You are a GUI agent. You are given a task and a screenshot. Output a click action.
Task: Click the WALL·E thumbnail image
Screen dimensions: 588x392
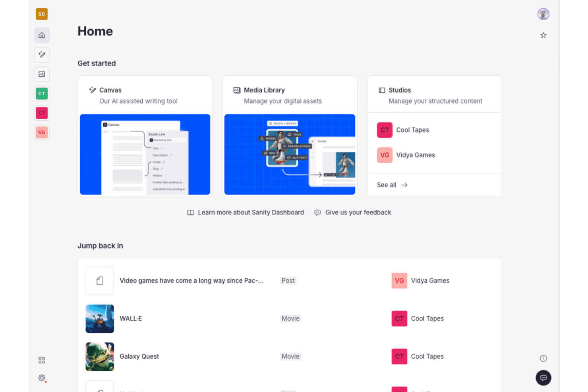coord(100,319)
